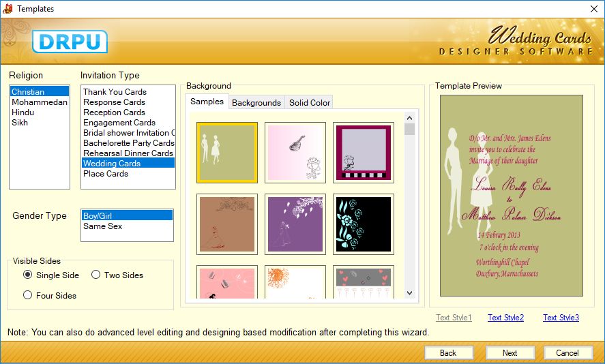
Task: Choose Thank You Cards invitation type
Action: tap(128, 92)
